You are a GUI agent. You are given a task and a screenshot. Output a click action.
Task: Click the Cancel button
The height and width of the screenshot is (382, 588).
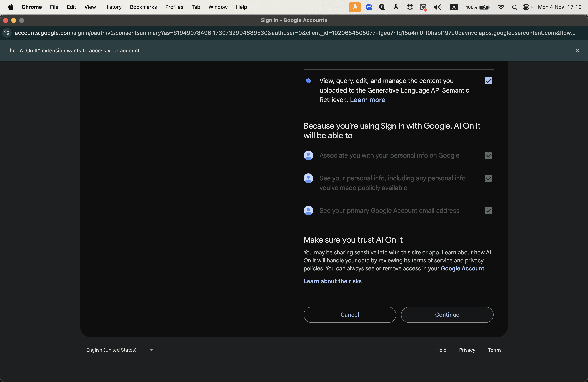[350, 315]
